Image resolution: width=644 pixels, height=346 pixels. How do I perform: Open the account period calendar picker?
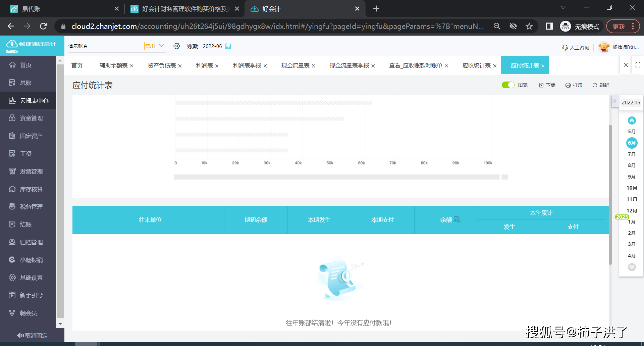(x=228, y=46)
